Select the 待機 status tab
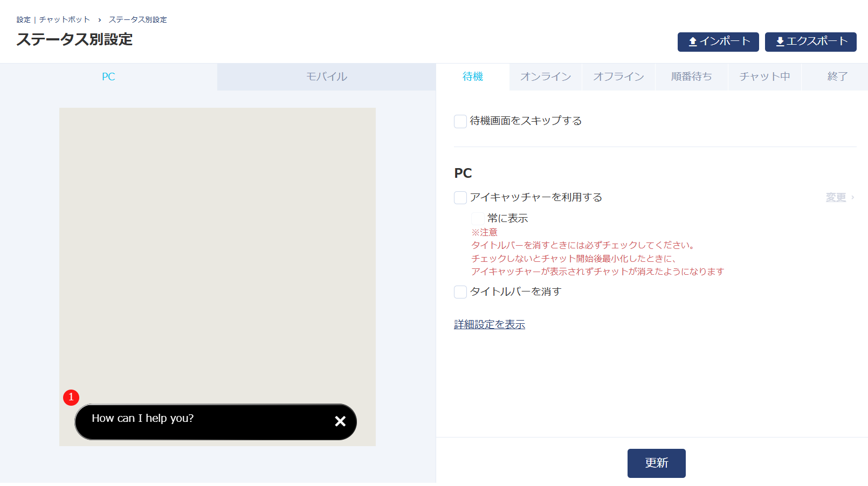 (473, 77)
